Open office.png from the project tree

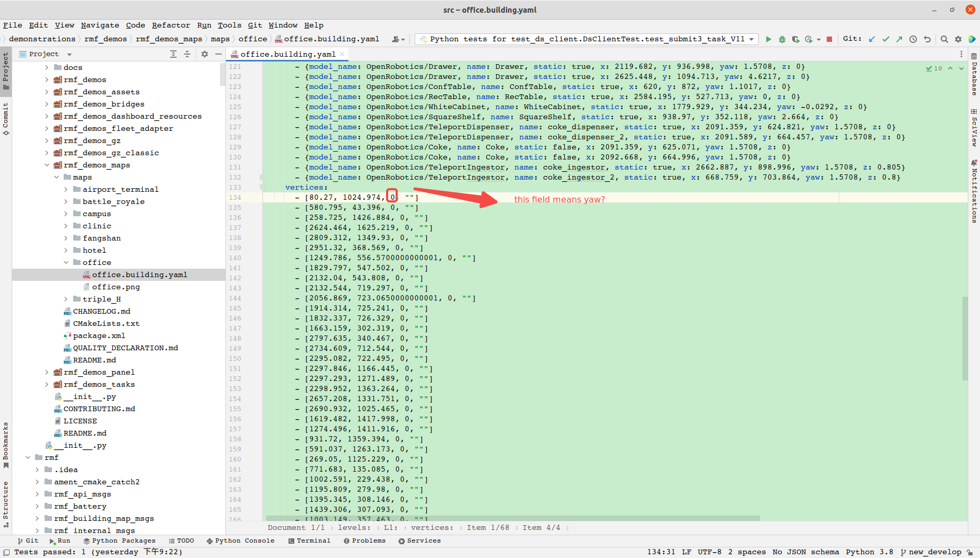click(x=117, y=287)
